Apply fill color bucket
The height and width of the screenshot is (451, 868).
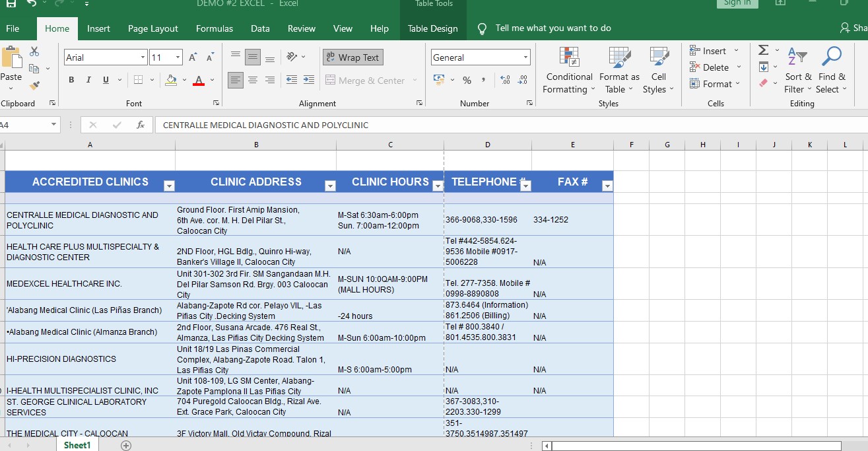pyautogui.click(x=171, y=80)
